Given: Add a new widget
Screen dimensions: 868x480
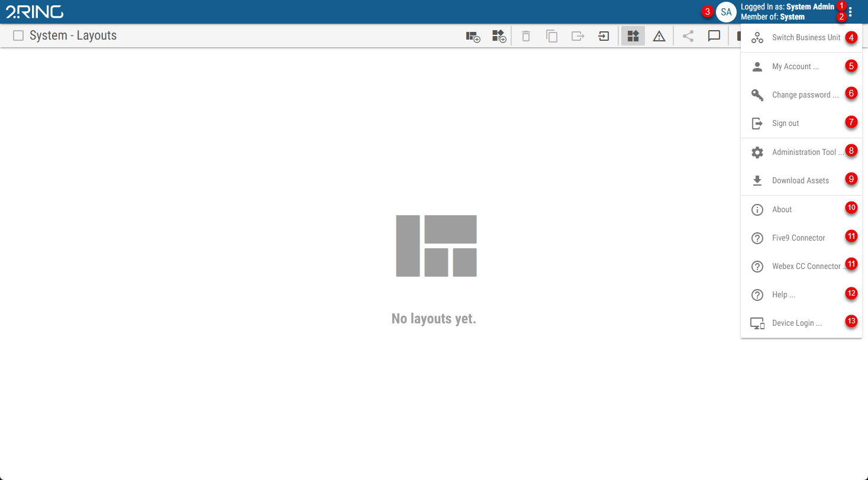Looking at the screenshot, I should click(x=499, y=36).
